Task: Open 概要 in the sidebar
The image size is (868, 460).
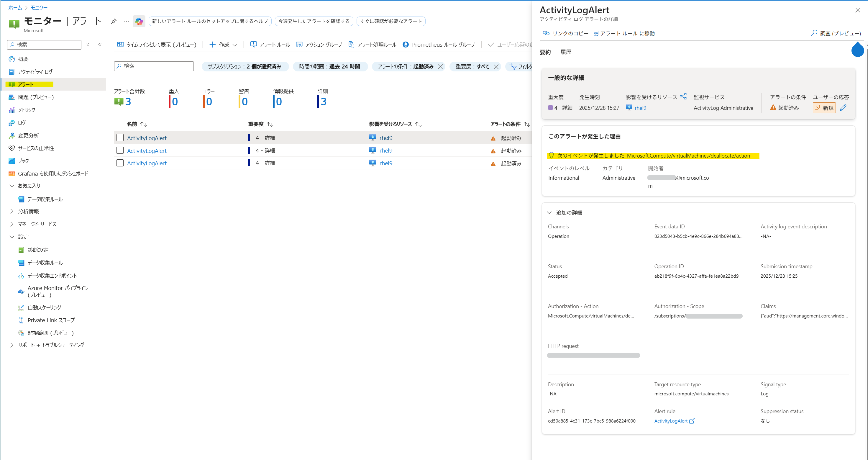Action: click(23, 59)
